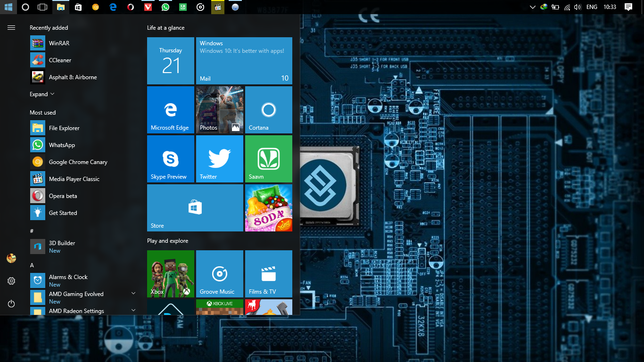The width and height of the screenshot is (644, 362).
Task: Open Media Player Classic on the taskbar
Action: click(x=218, y=7)
